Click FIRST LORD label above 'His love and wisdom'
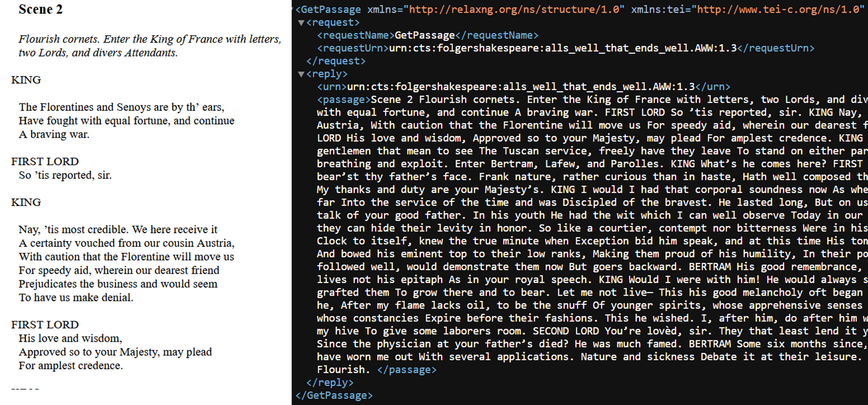Screen dimensions: 868x405 [x=45, y=325]
